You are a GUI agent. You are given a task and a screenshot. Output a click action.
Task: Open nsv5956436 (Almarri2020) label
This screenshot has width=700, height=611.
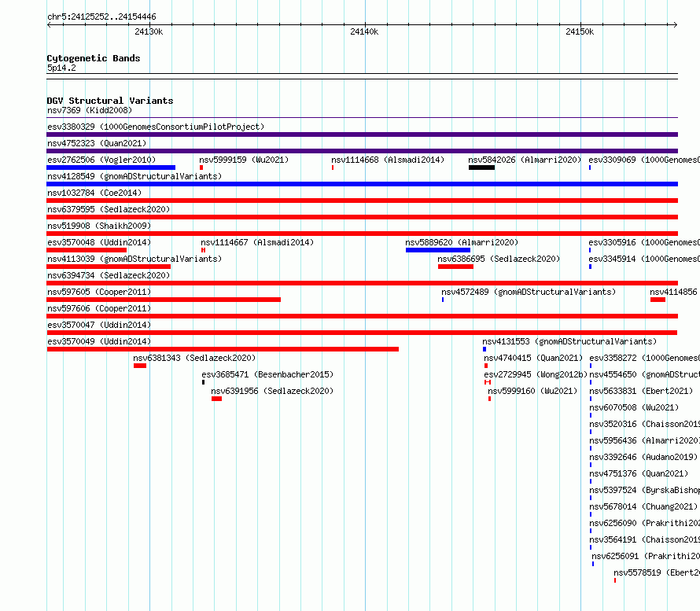644,440
